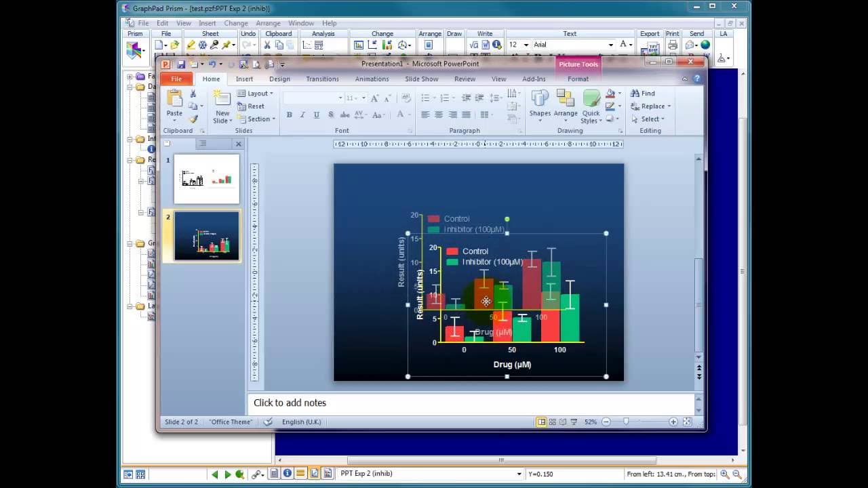Click the New Slide icon
The image size is (868, 488).
pos(222,99)
